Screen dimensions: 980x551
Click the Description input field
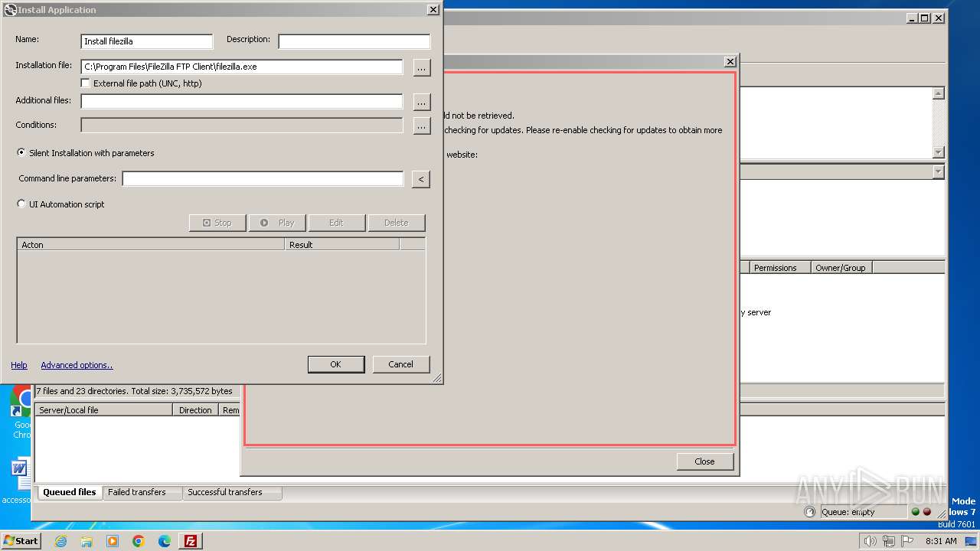point(354,41)
